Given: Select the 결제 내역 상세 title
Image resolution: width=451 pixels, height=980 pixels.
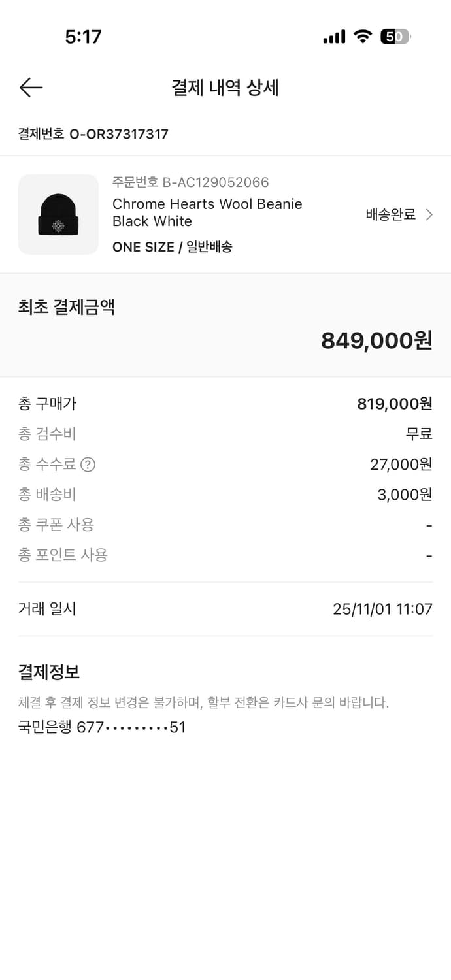Looking at the screenshot, I should point(225,88).
